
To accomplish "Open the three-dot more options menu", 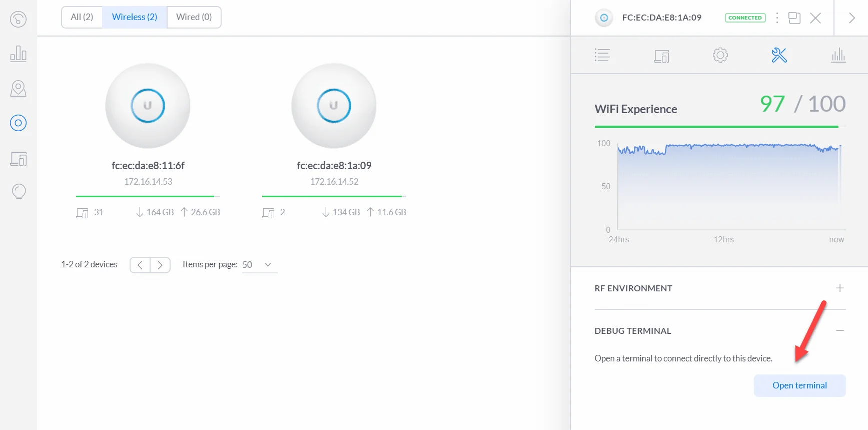I will click(x=777, y=18).
